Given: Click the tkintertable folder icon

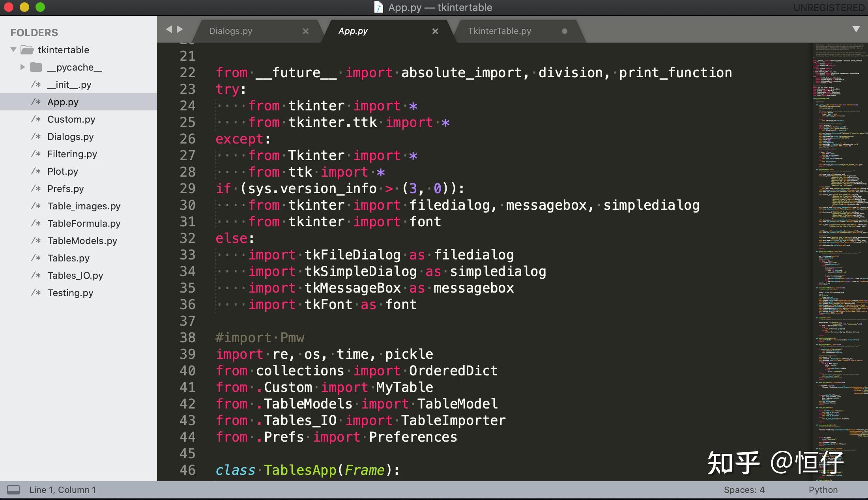Looking at the screenshot, I should pos(27,50).
